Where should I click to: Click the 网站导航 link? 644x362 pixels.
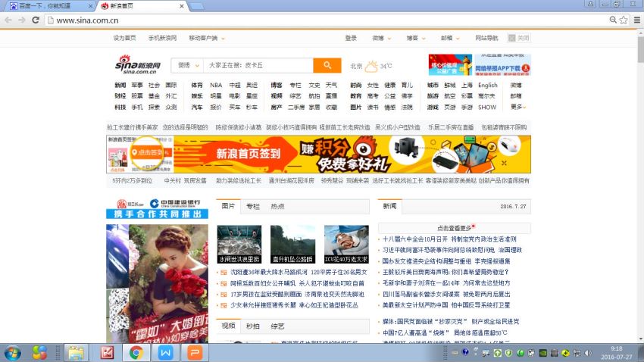(486, 38)
